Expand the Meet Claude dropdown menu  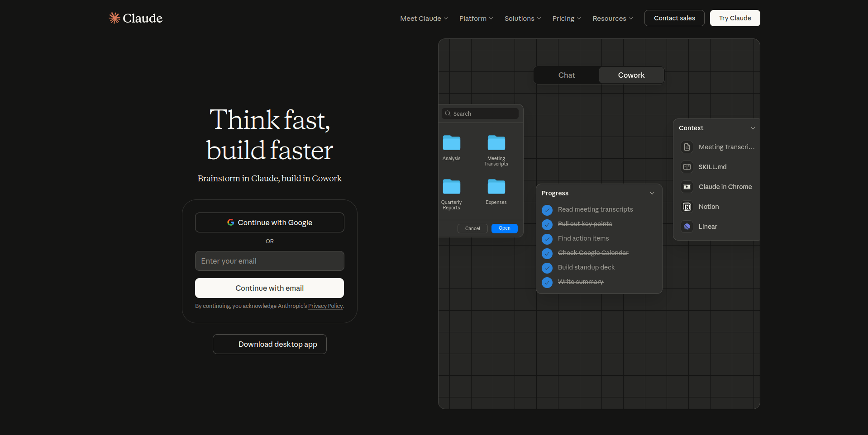pyautogui.click(x=424, y=19)
